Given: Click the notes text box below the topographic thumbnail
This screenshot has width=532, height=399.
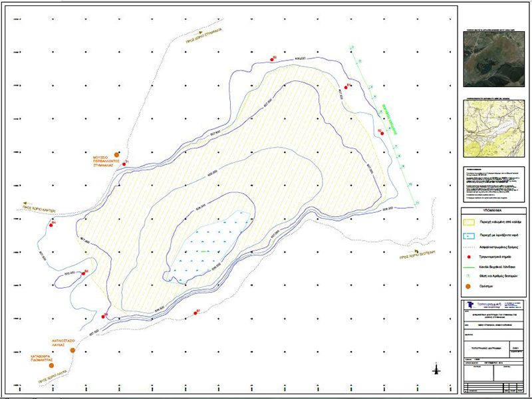Looking at the screenshot, I should click(x=494, y=184).
